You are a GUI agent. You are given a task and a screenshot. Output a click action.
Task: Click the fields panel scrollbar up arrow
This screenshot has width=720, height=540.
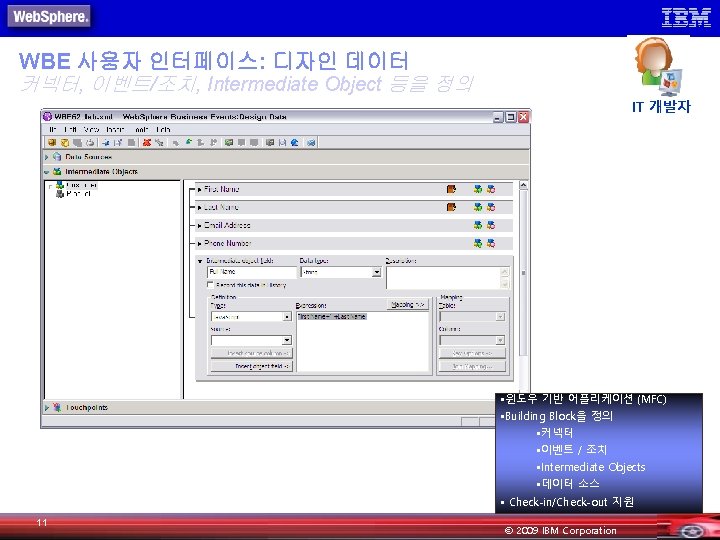523,185
